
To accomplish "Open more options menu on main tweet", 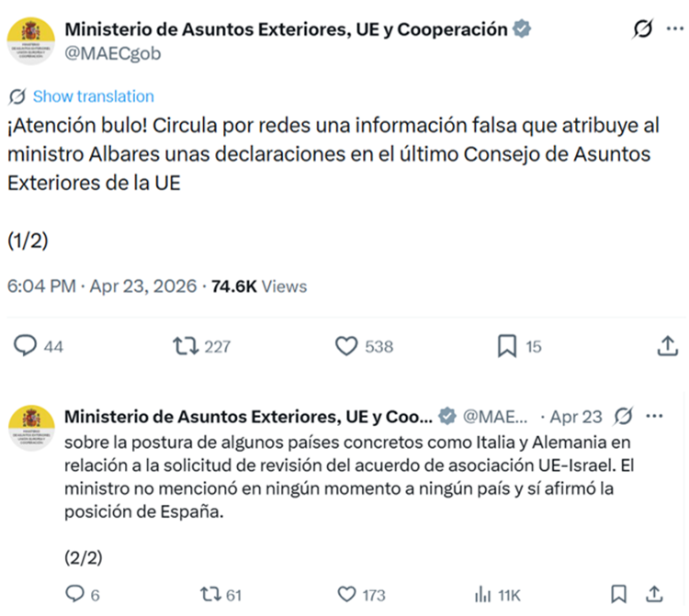I will click(674, 29).
